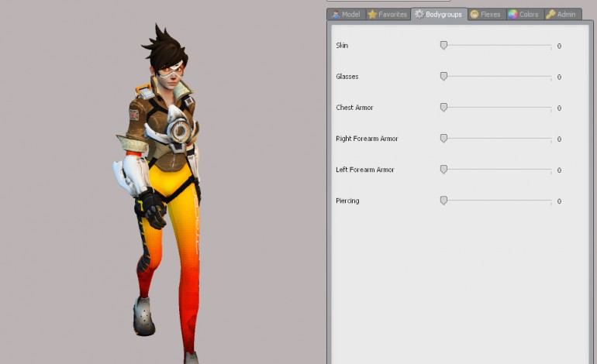
Task: Click the star icon on the Favorites tab
Action: point(372,15)
